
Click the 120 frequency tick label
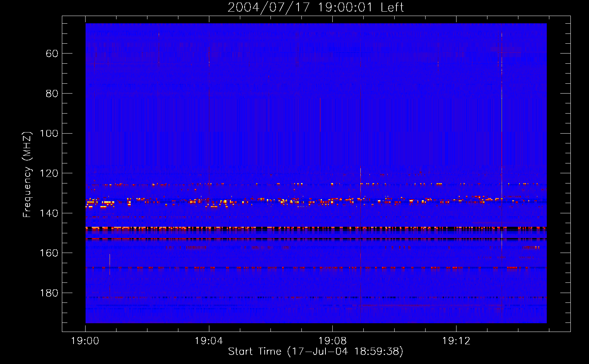coord(49,173)
